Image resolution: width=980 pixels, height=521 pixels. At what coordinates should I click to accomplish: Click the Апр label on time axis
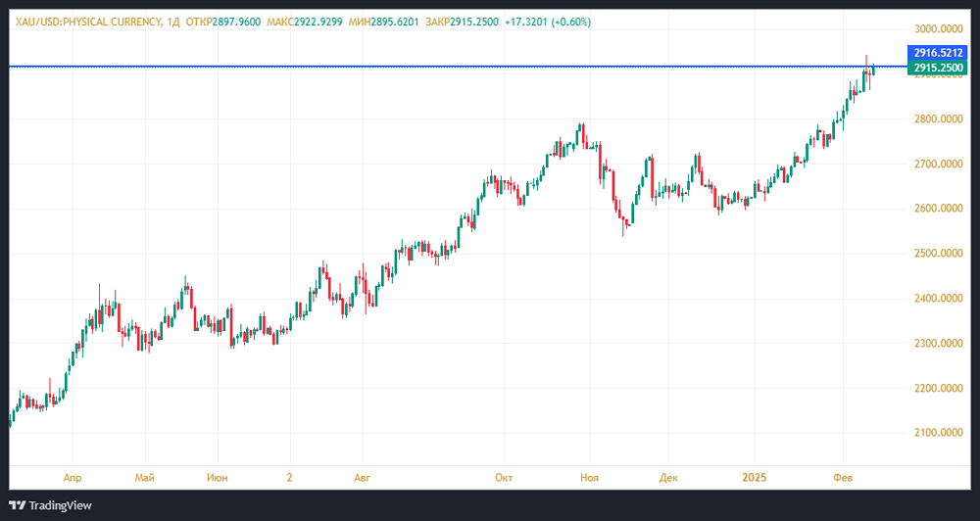click(72, 477)
